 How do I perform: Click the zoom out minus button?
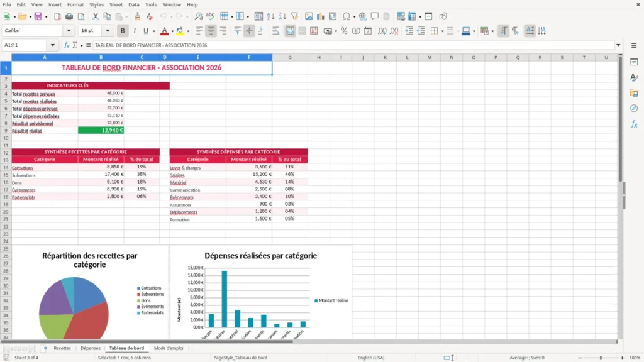(x=580, y=358)
